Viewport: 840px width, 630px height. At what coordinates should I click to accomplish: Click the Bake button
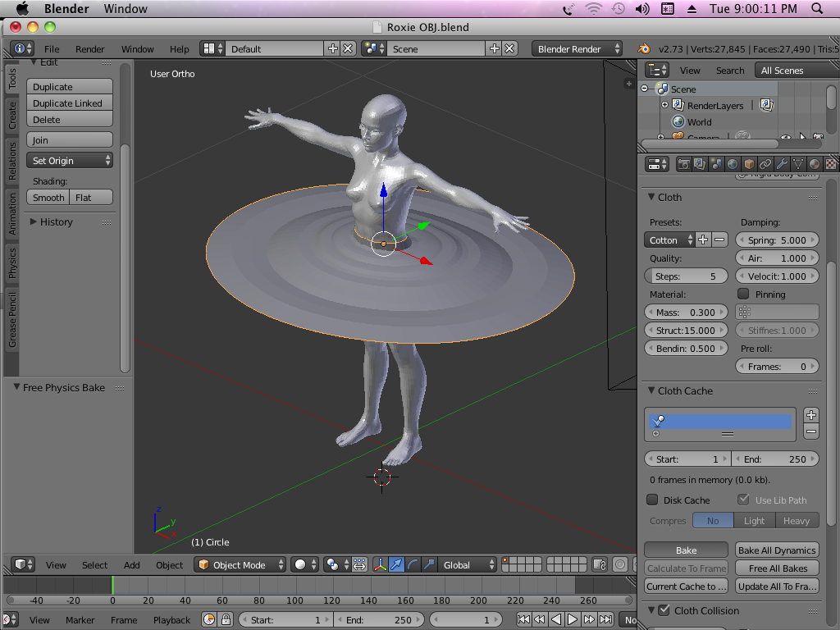click(686, 550)
